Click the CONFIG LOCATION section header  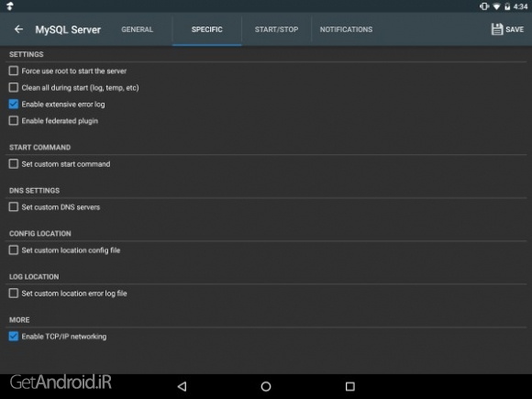pyautogui.click(x=40, y=233)
